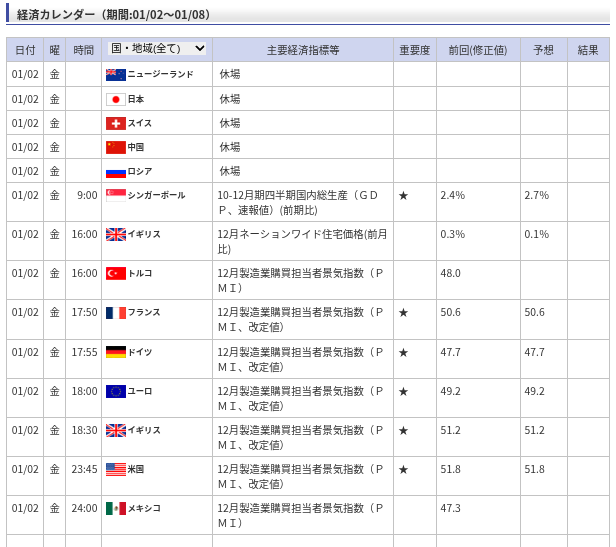Click UK Nationwide house price indicator text
This screenshot has height=547, width=616.
pos(301,241)
